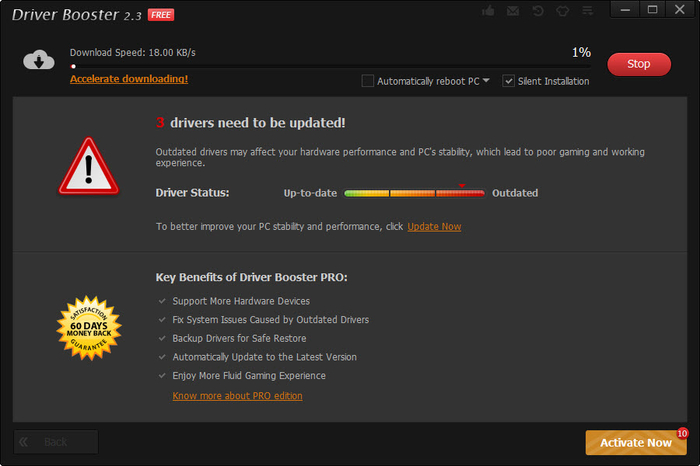This screenshot has width=700, height=466.
Task: Uncheck the Silent Installation checkbox
Action: click(x=508, y=81)
